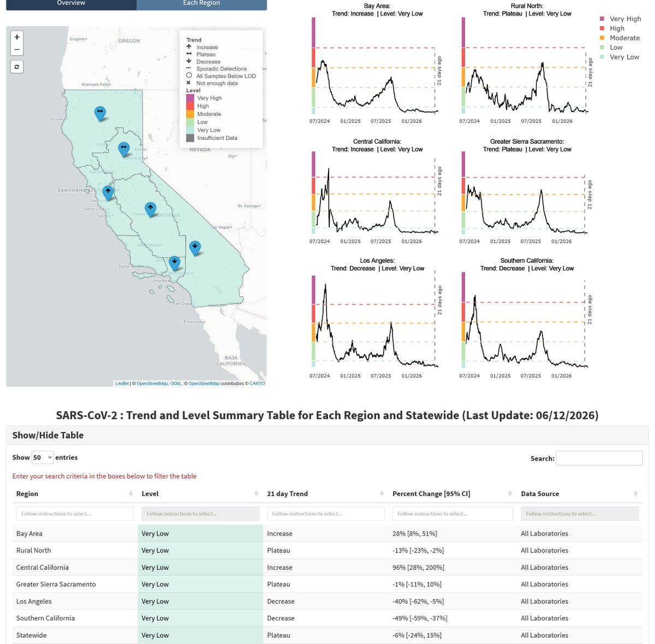
Task: Select the Rural North plateau map marker
Action: tap(100, 113)
